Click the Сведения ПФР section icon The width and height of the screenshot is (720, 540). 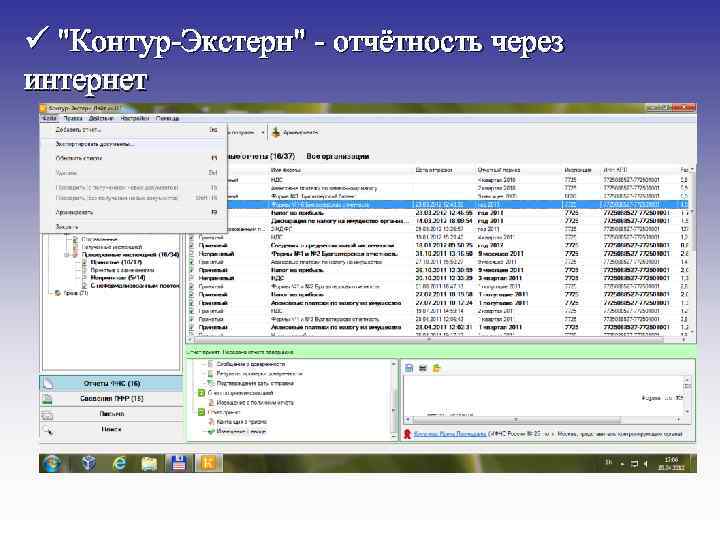(x=47, y=399)
